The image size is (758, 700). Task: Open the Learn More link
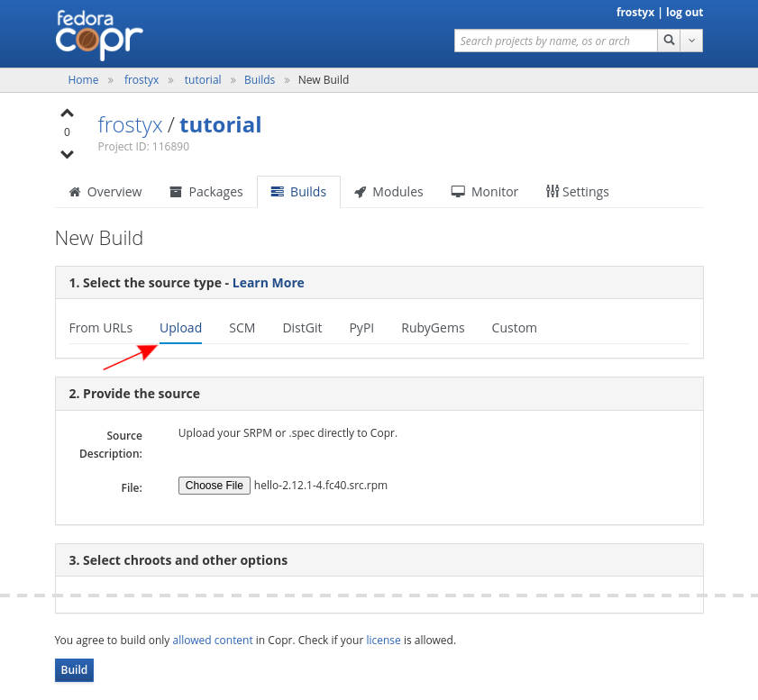(x=268, y=282)
